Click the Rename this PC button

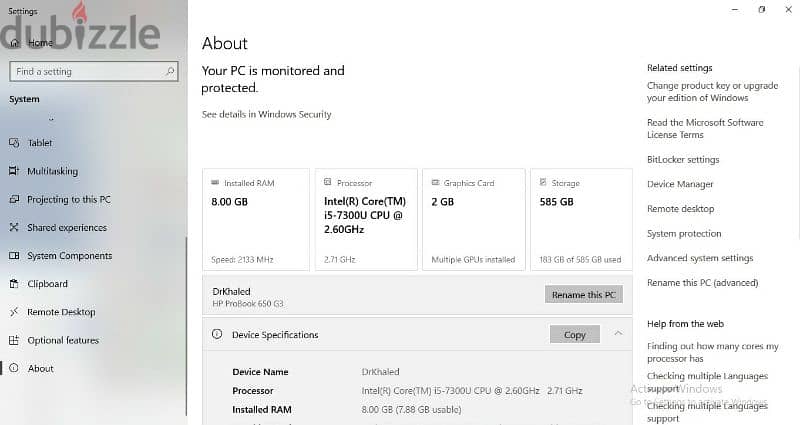click(x=584, y=295)
